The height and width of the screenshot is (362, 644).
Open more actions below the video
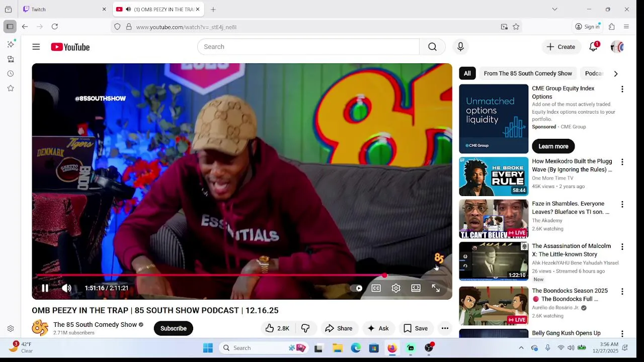click(x=445, y=328)
